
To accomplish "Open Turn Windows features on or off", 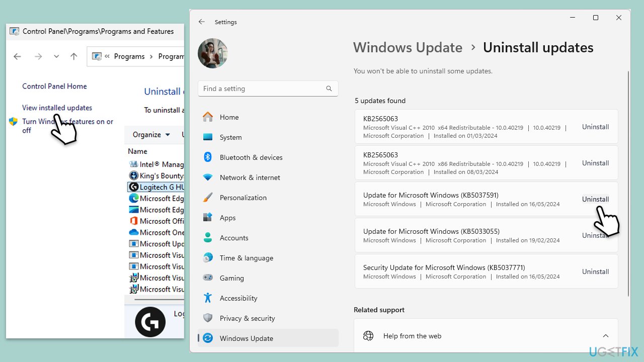I will (x=68, y=126).
